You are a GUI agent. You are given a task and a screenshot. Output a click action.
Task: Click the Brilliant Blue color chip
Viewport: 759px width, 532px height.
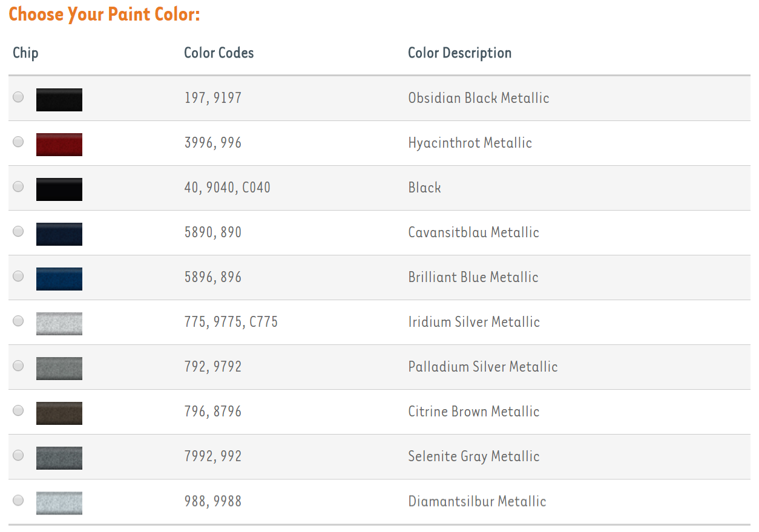pyautogui.click(x=59, y=279)
